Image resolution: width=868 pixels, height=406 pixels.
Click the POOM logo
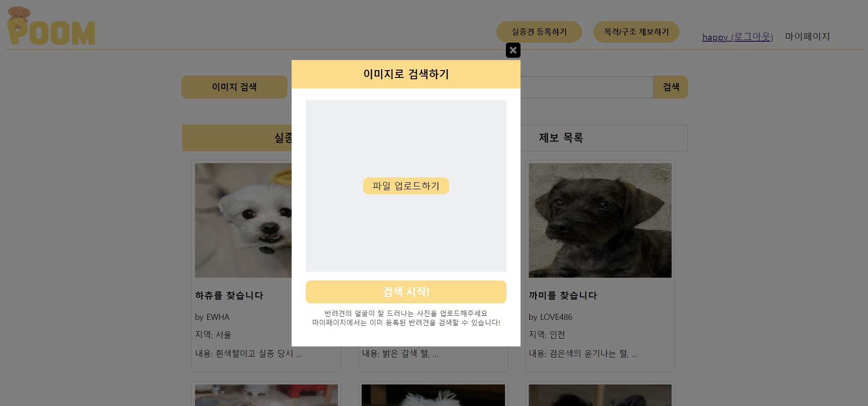[x=51, y=26]
